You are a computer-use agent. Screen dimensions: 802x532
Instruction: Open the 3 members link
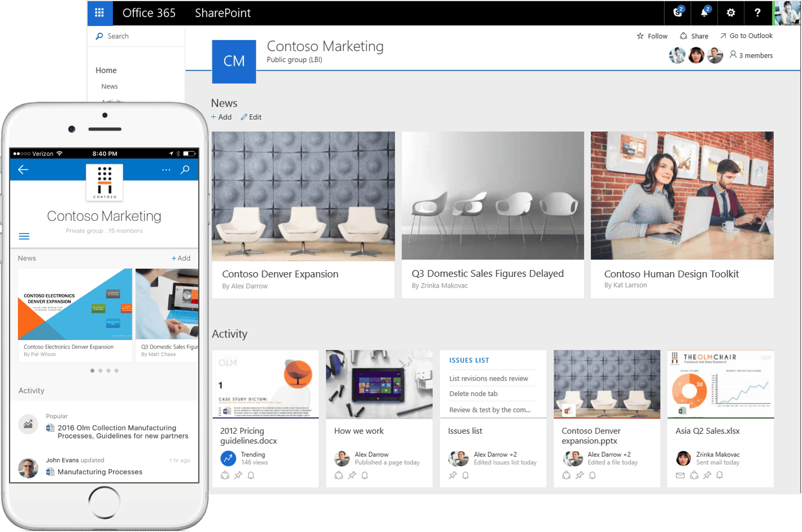[x=751, y=55]
